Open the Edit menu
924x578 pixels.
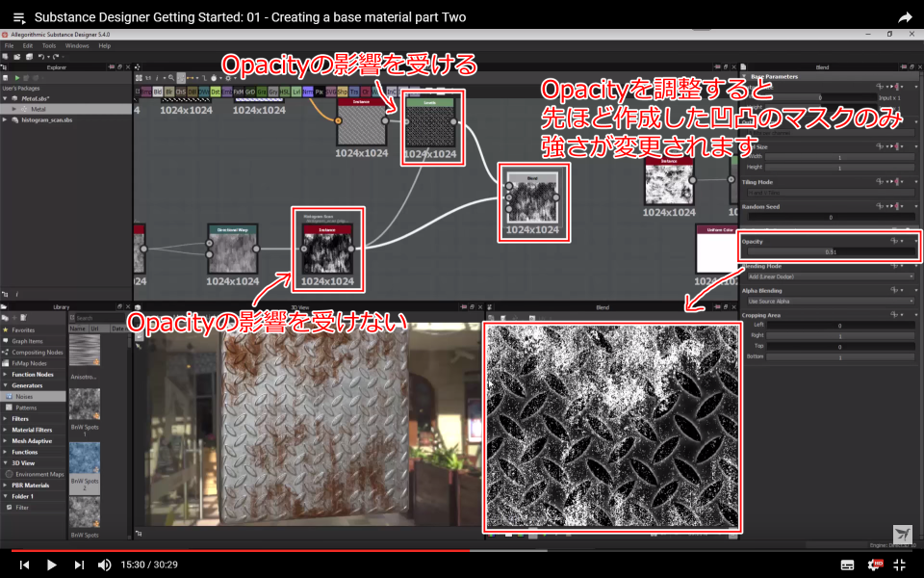[28, 46]
